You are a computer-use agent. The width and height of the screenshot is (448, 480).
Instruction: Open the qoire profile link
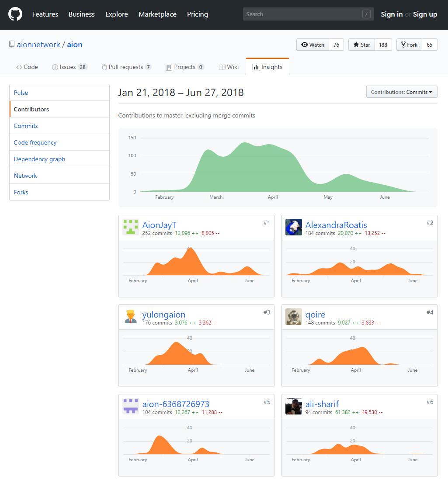tap(315, 314)
